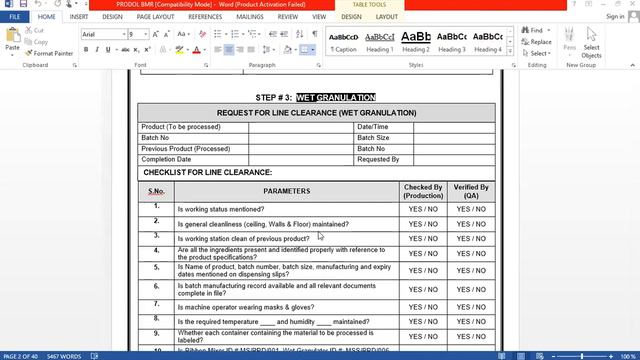Apply superscript formatting
This screenshot has width=640, height=360.
[x=147, y=50]
